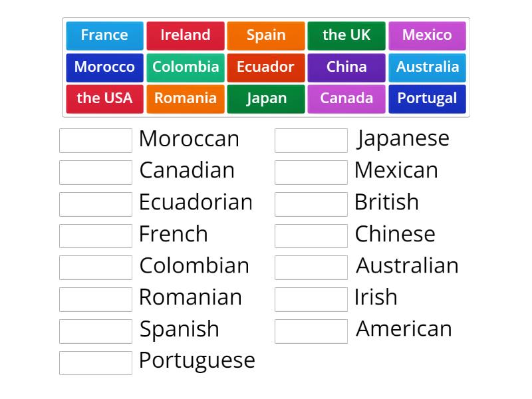Click the Ecuador tile
Screen dimensions: 532x399
click(x=265, y=66)
